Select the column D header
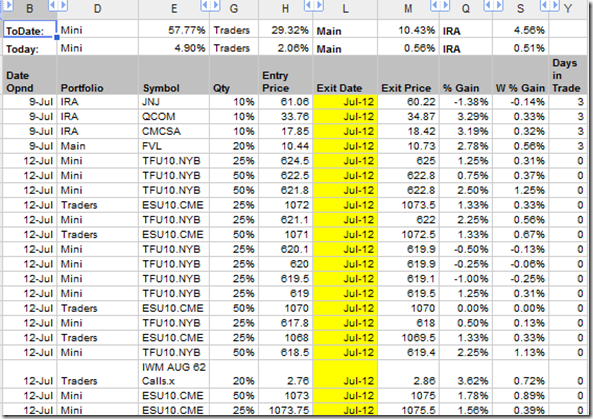 98,9
